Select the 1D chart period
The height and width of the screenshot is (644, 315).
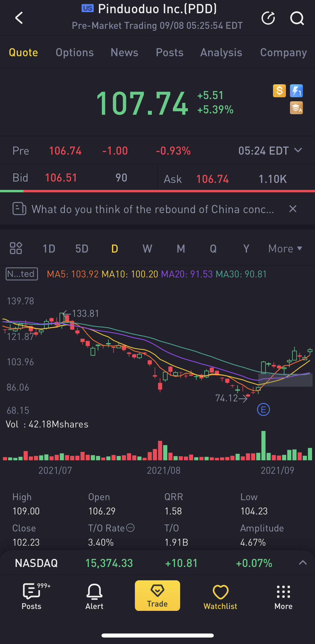coord(49,249)
